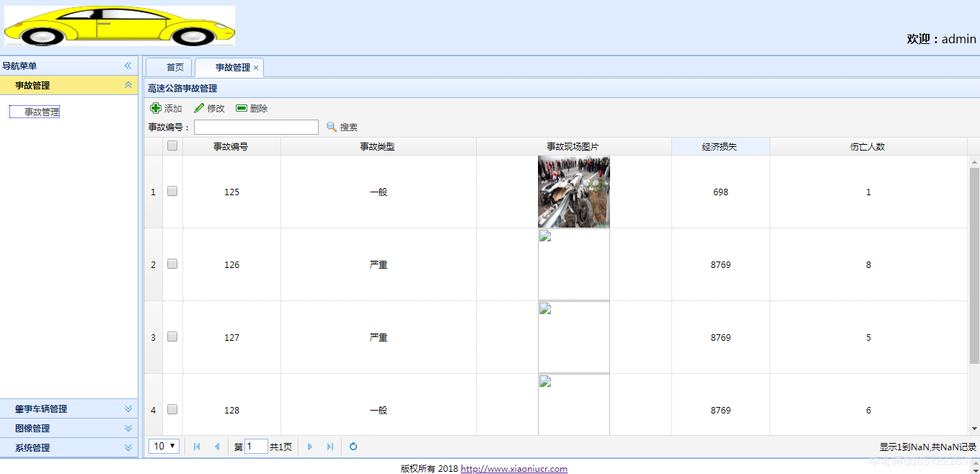Open the page size dropdown showing 10
The height and width of the screenshot is (474, 980).
[x=164, y=447]
